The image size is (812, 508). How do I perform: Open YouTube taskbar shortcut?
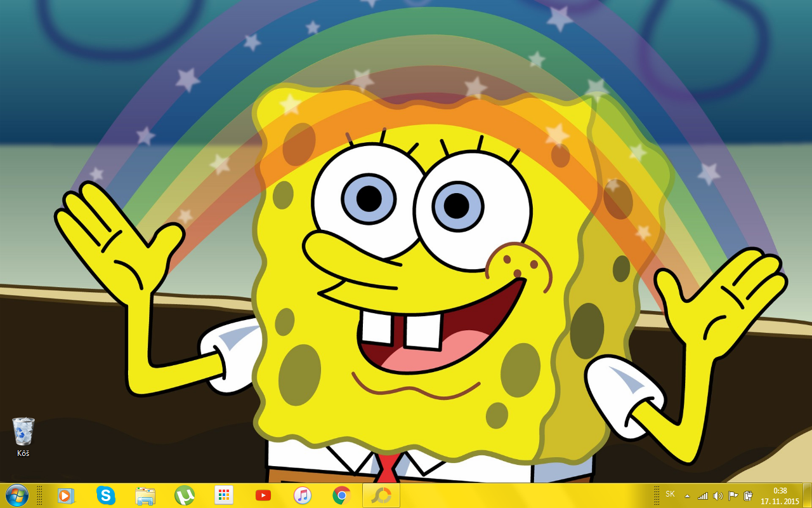263,495
